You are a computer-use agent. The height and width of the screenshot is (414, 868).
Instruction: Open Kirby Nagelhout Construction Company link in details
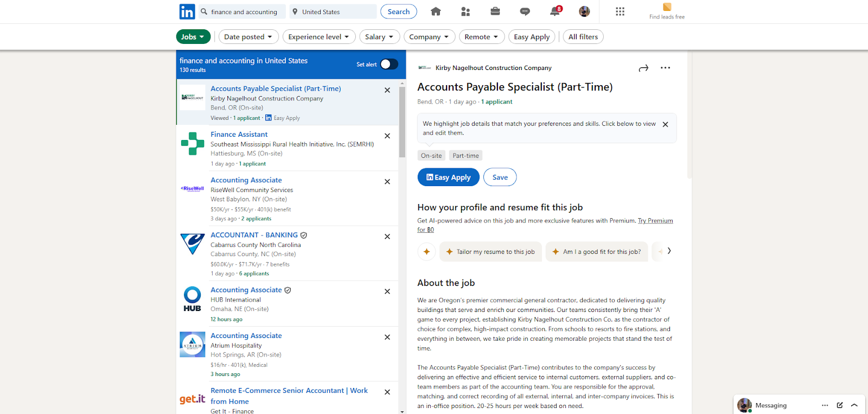tap(493, 68)
